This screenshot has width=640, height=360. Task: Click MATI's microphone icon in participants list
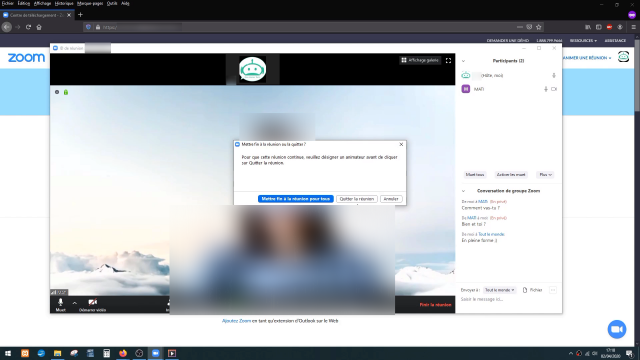coord(546,89)
